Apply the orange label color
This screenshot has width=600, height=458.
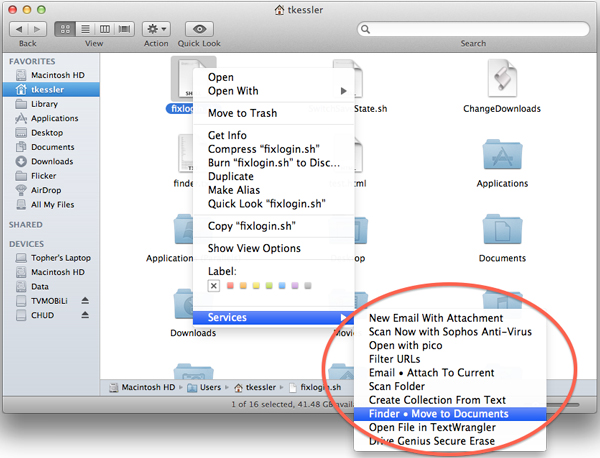tap(243, 285)
